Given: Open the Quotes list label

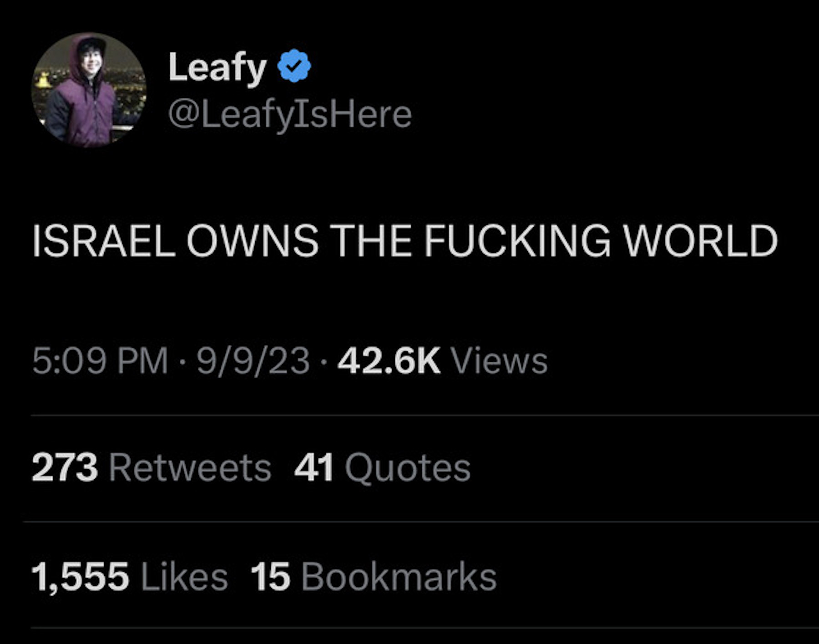Looking at the screenshot, I should pyautogui.click(x=408, y=467).
